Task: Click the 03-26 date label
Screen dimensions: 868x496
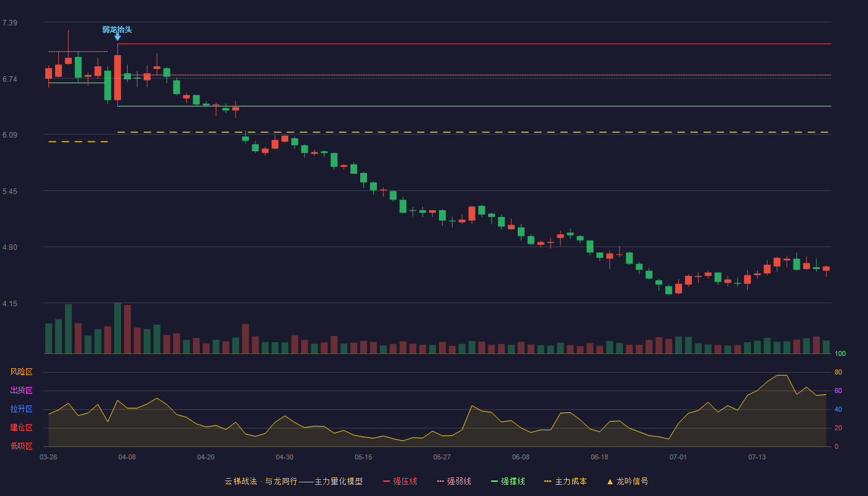Action: tap(48, 457)
